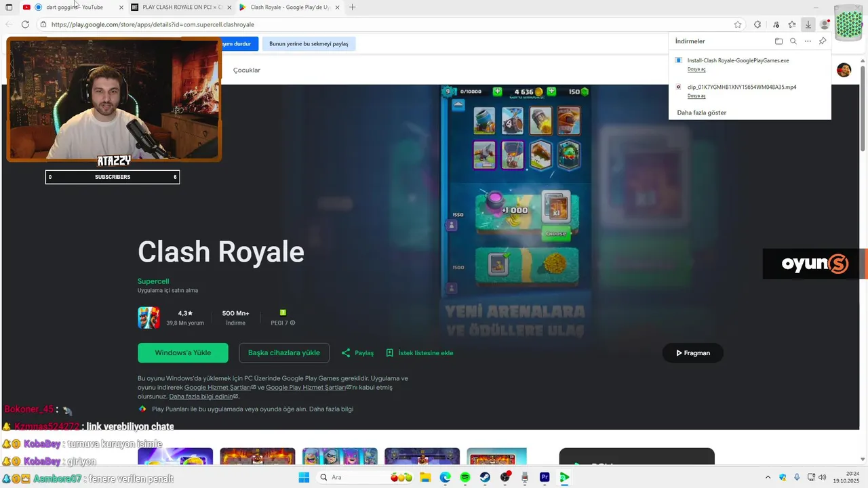Open more options in İndirmeler panel
The height and width of the screenshot is (488, 868).
808,41
